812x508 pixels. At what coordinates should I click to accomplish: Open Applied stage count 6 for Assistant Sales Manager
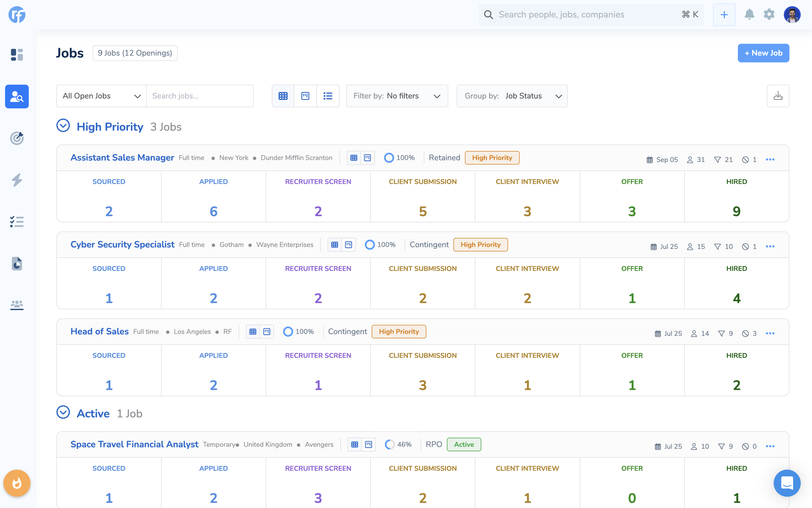coord(213,212)
